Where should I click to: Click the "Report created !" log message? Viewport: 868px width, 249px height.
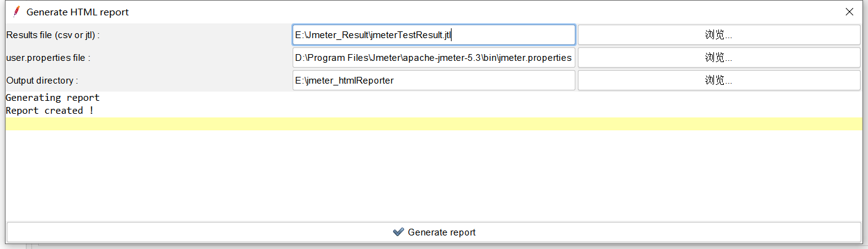[x=50, y=111]
